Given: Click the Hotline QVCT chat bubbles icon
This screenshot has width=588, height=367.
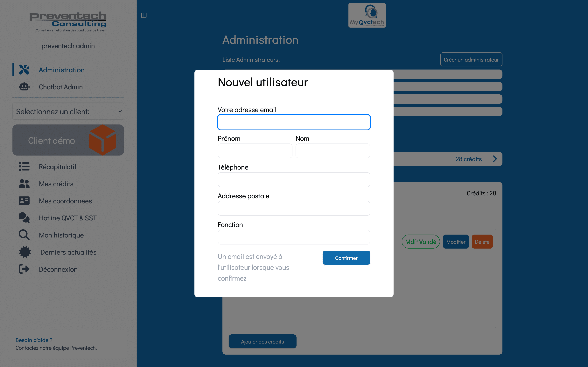Looking at the screenshot, I should click(x=24, y=218).
